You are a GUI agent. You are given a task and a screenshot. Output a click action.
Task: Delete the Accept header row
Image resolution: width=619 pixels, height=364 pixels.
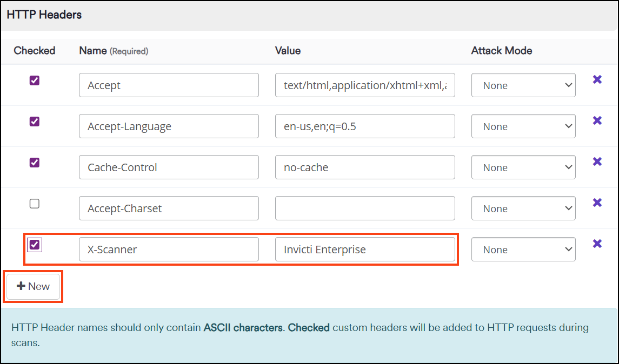tap(597, 79)
